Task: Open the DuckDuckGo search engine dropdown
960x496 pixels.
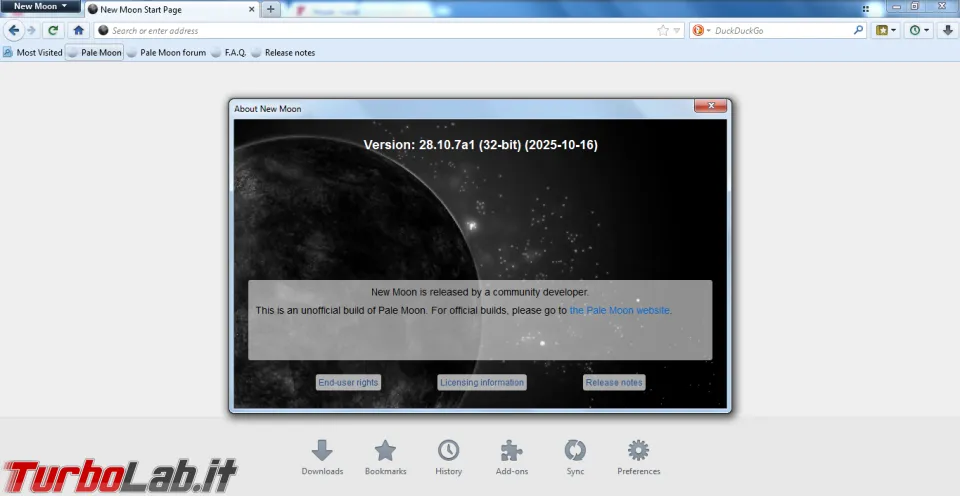Action: click(700, 30)
